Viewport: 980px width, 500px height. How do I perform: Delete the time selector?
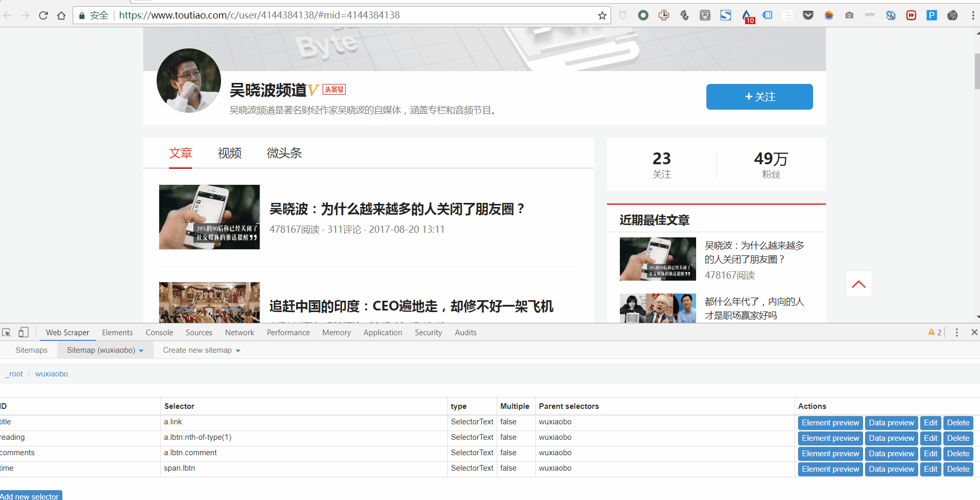point(958,469)
